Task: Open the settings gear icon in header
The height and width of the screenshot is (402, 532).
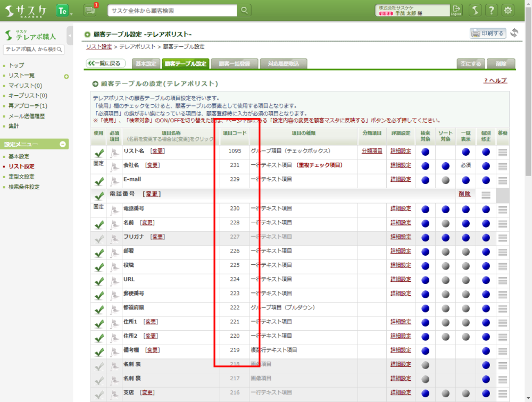Action: coord(508,10)
